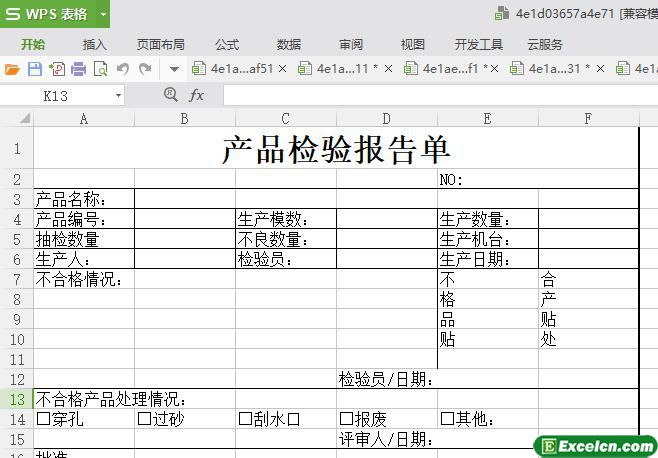The height and width of the screenshot is (458, 658).
Task: Open the 开始 ribbon tab
Action: tap(33, 44)
